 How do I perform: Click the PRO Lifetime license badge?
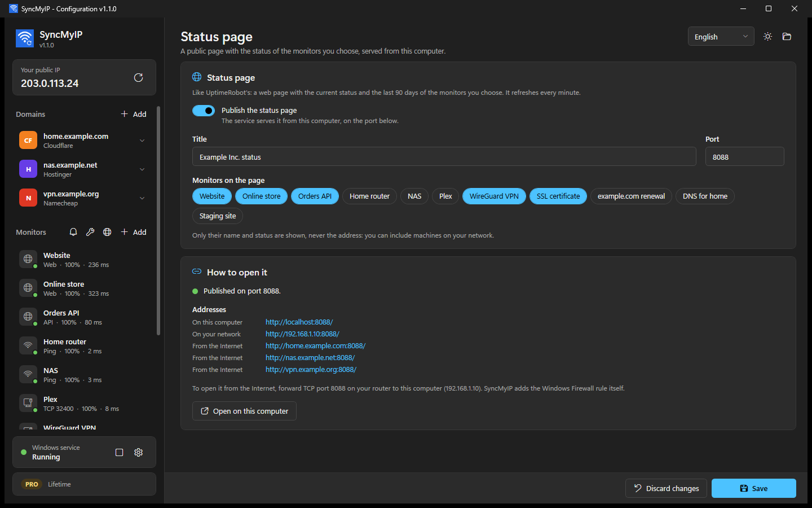tap(84, 484)
